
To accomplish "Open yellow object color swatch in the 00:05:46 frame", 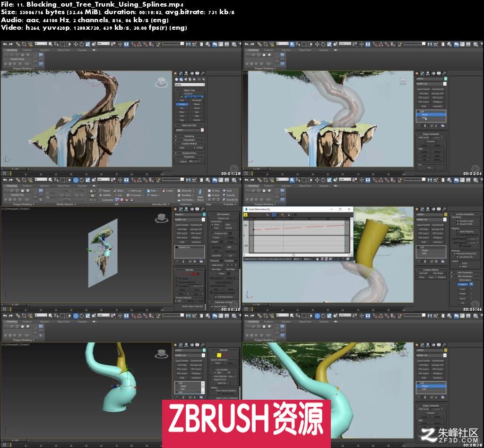I will point(445,214).
